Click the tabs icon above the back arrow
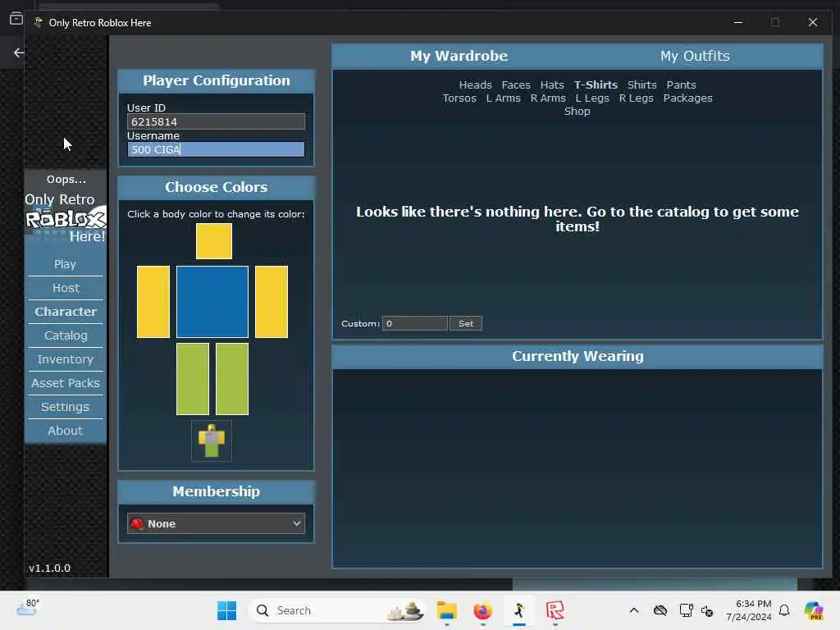Screen dimensions: 840x630 point(16,19)
